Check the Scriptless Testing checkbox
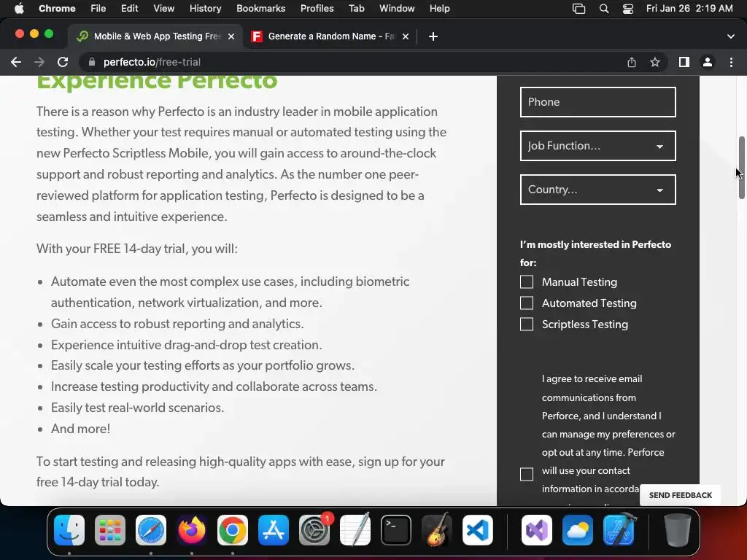Image resolution: width=747 pixels, height=560 pixels. point(527,324)
